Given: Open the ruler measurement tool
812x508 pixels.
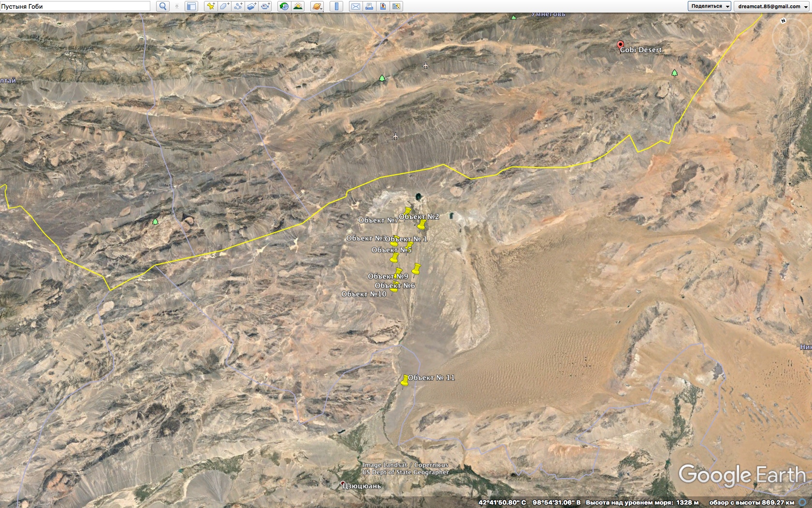Looking at the screenshot, I should [x=336, y=6].
